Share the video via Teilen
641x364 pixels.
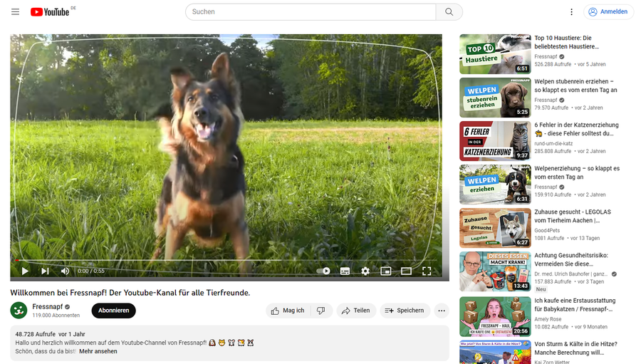356,311
